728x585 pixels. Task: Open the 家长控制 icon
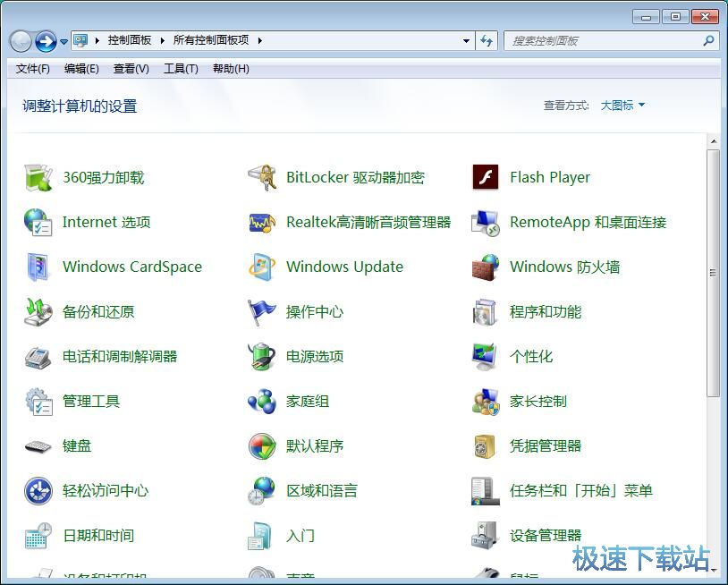click(x=486, y=401)
